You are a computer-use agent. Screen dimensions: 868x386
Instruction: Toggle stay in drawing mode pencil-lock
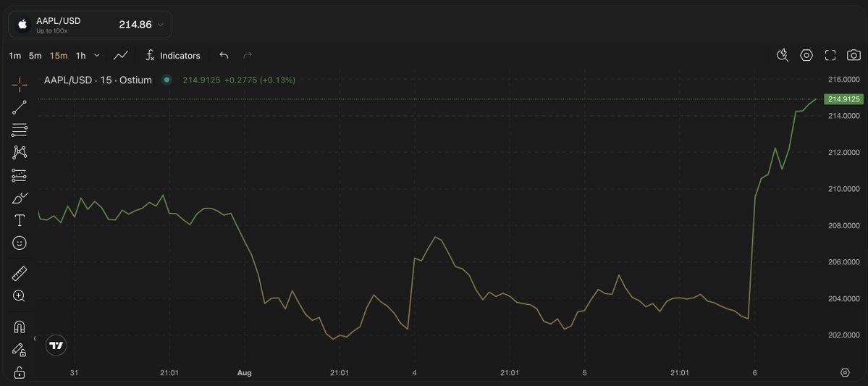20,350
